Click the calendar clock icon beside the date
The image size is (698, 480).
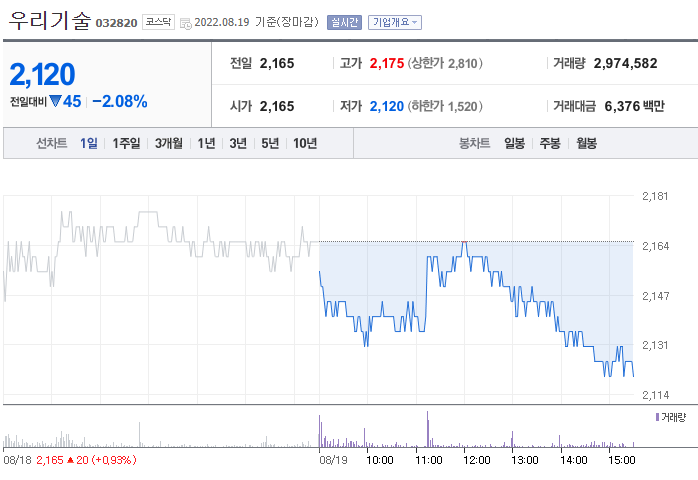[186, 23]
